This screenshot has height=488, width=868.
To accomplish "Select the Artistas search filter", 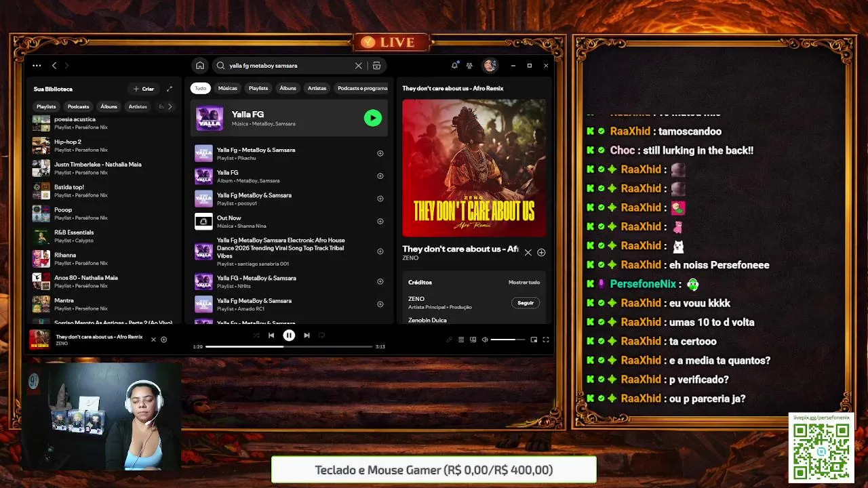I will [x=317, y=88].
